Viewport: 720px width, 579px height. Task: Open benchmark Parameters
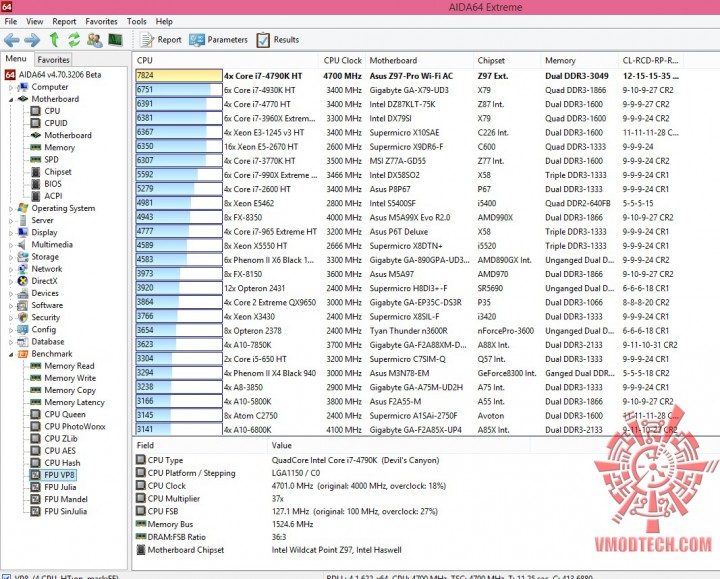coord(218,40)
